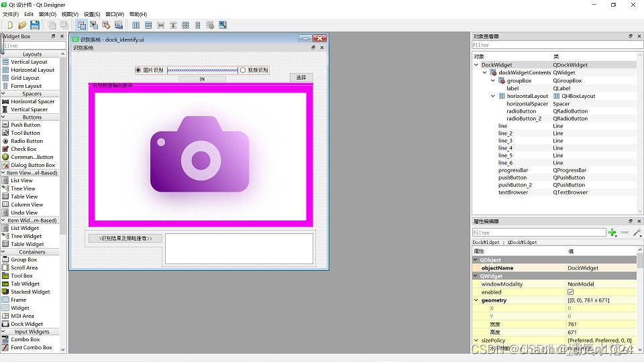
Task: Select the Edit Widgets mode icon
Action: [x=82, y=25]
